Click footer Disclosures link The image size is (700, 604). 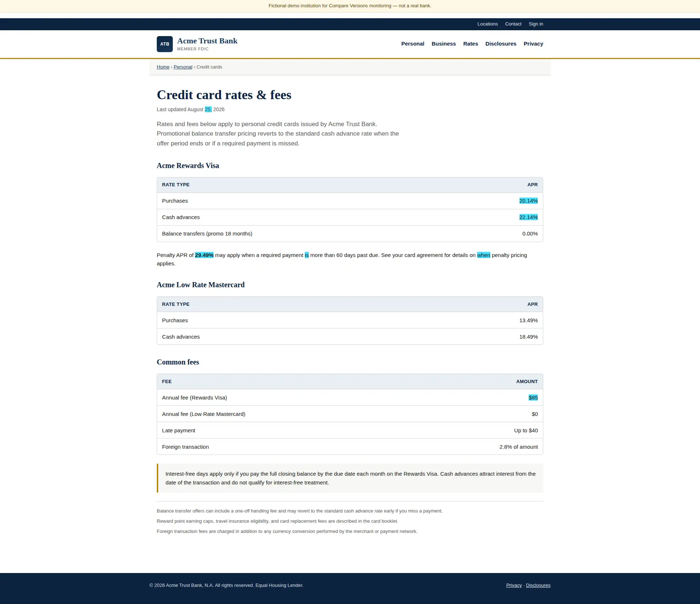[x=538, y=585]
